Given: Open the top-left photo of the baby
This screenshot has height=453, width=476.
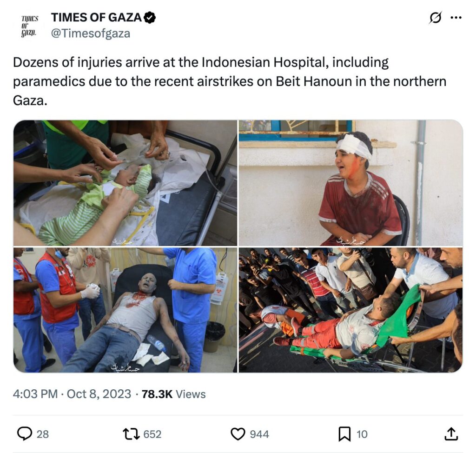Looking at the screenshot, I should pyautogui.click(x=125, y=183).
